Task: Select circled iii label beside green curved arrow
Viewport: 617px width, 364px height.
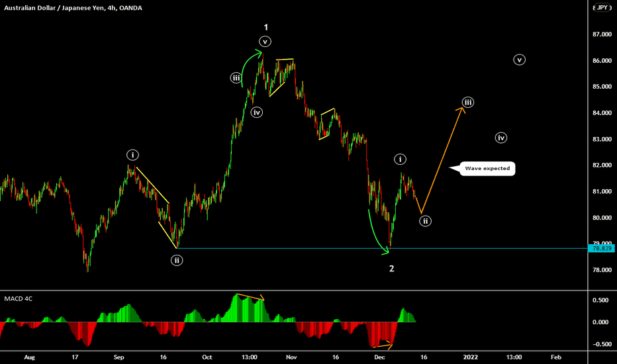Action: coord(236,78)
